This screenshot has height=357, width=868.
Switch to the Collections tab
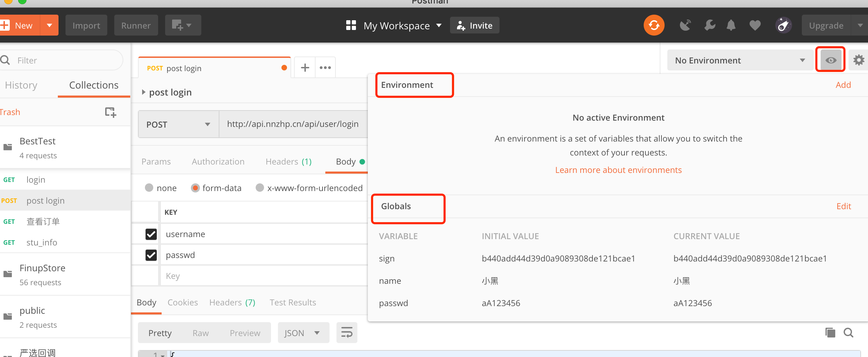point(94,85)
